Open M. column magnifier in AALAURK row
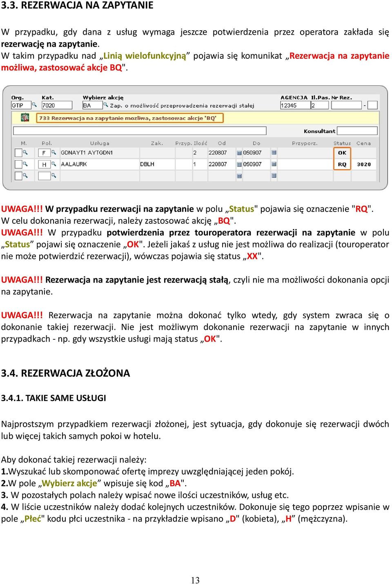The height and width of the screenshot is (584, 392). [25, 164]
